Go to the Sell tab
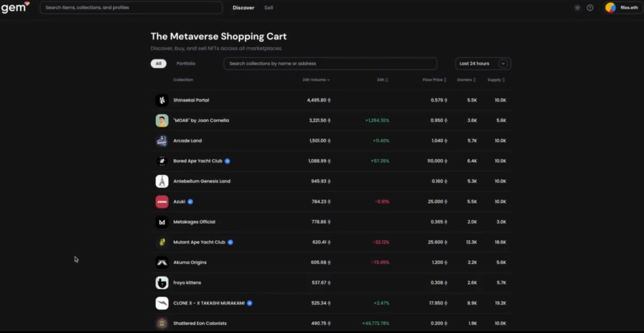Image resolution: width=644 pixels, height=333 pixels. pos(268,8)
